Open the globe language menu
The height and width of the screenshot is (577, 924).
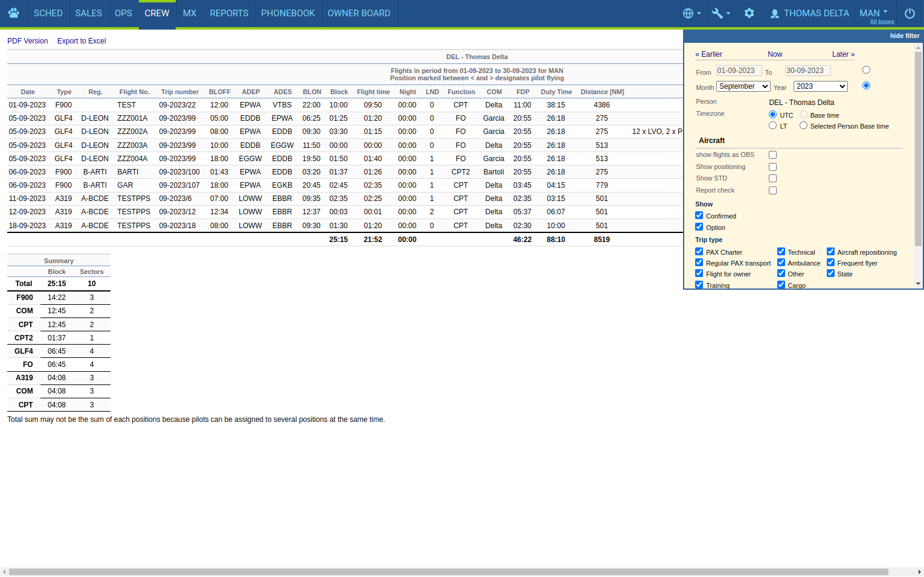[x=691, y=13]
